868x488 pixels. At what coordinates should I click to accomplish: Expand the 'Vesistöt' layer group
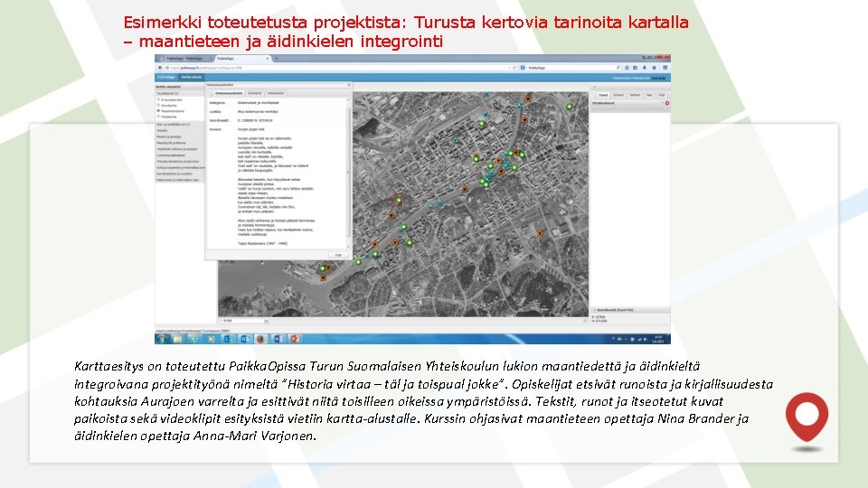coord(179,130)
